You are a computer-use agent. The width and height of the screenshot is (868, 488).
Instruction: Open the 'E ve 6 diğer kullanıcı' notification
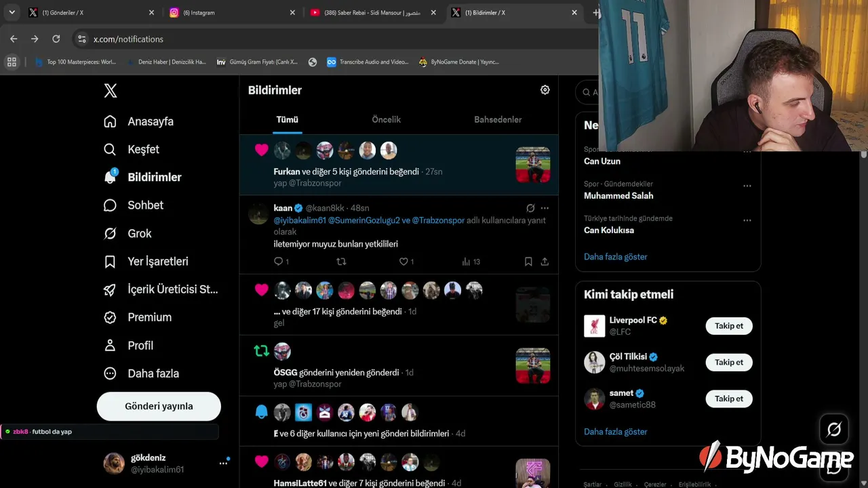coord(399,421)
